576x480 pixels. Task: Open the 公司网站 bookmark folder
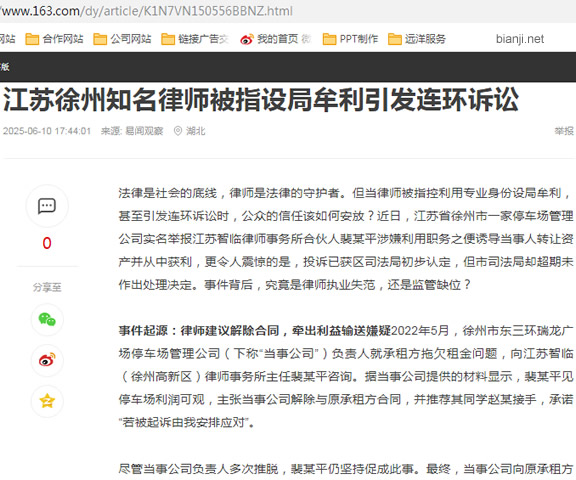click(122, 39)
